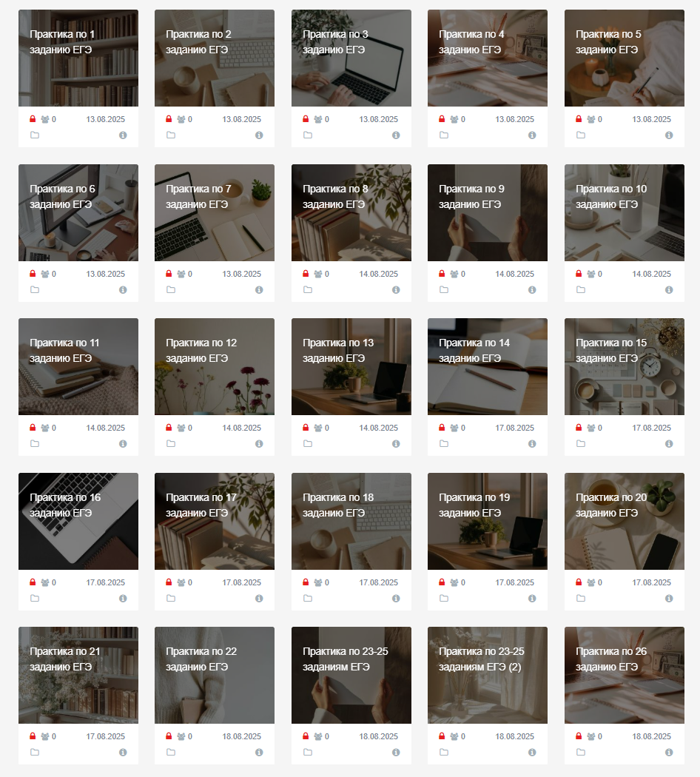This screenshot has height=777, width=700.
Task: Click participants icon under Практика по 4 заданию
Action: tap(454, 119)
